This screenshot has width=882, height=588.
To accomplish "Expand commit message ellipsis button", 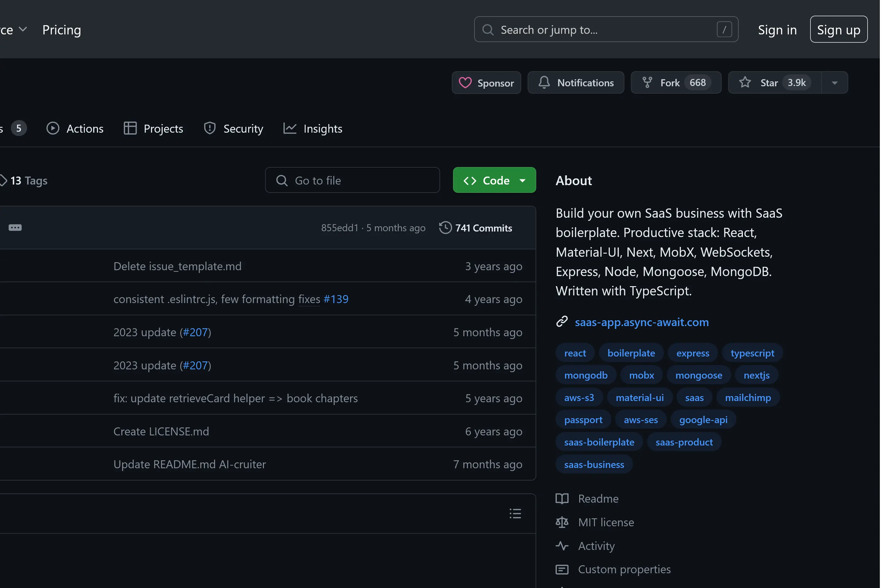I will tap(15, 227).
